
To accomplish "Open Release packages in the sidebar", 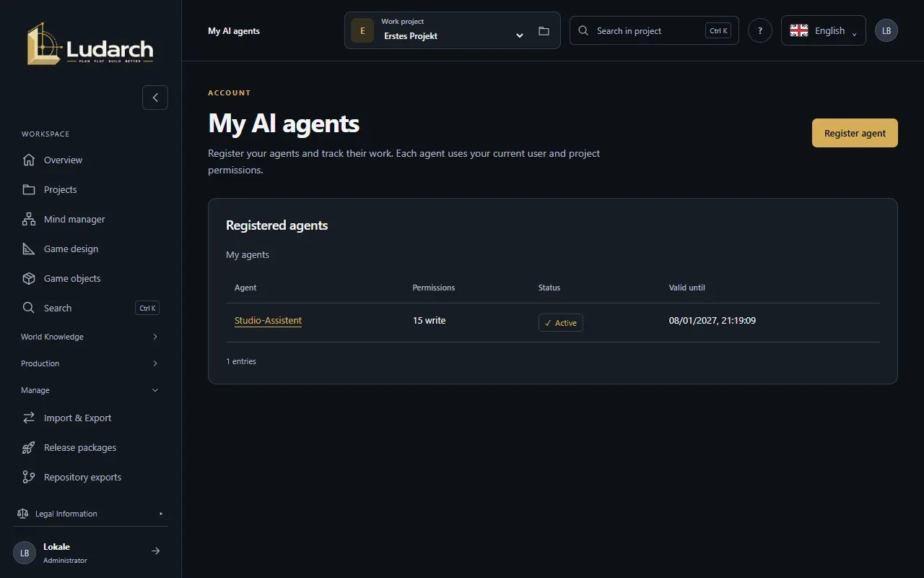I will pyautogui.click(x=90, y=447).
